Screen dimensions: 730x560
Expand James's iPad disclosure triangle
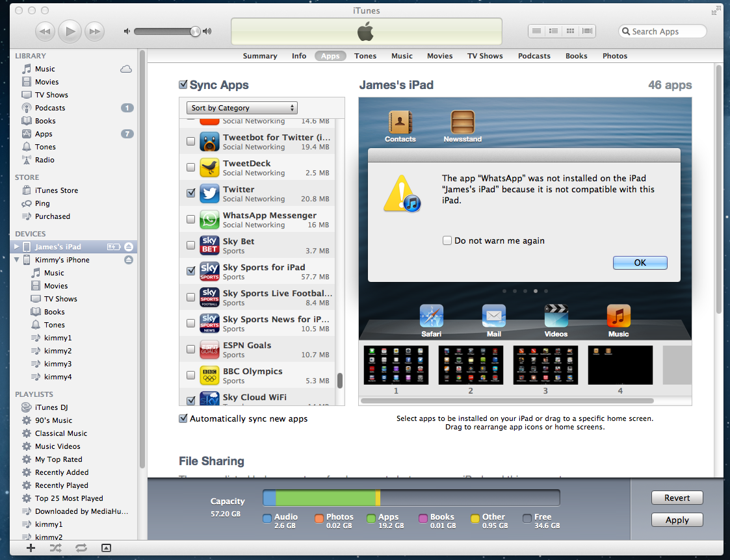tap(17, 246)
